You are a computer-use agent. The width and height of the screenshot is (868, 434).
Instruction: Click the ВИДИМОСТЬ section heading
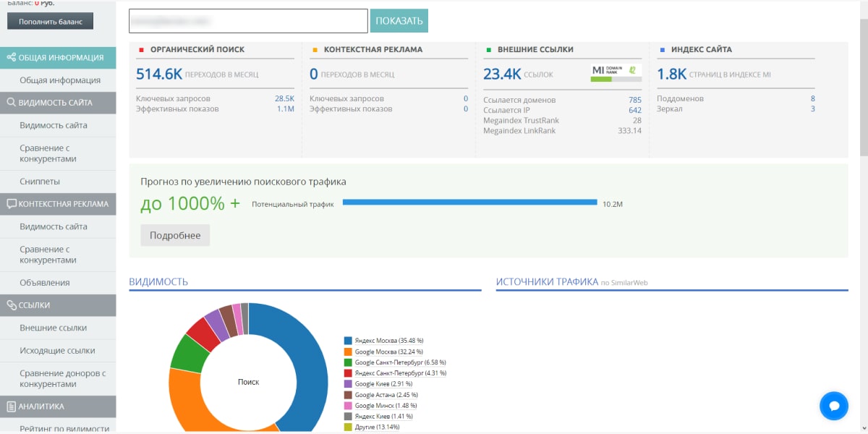158,282
